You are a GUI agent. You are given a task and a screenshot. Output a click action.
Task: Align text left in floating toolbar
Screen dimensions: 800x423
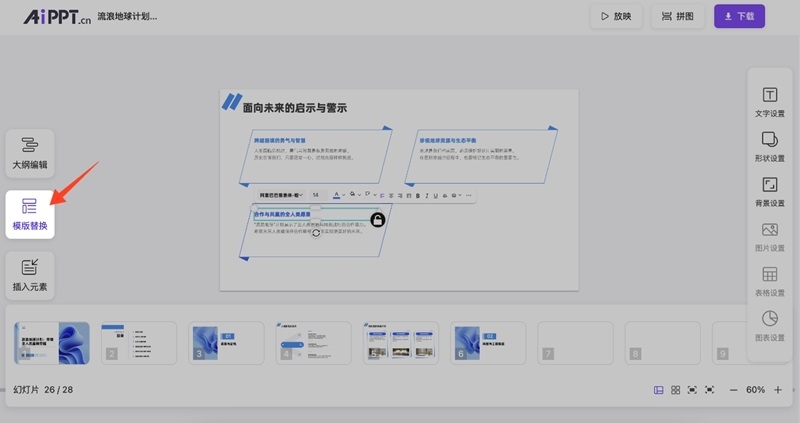(382, 195)
